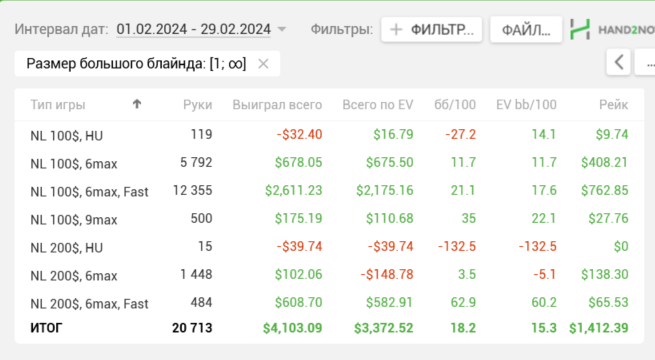Sort by EV bb/100 column header
655x360 pixels.
pyautogui.click(x=526, y=104)
